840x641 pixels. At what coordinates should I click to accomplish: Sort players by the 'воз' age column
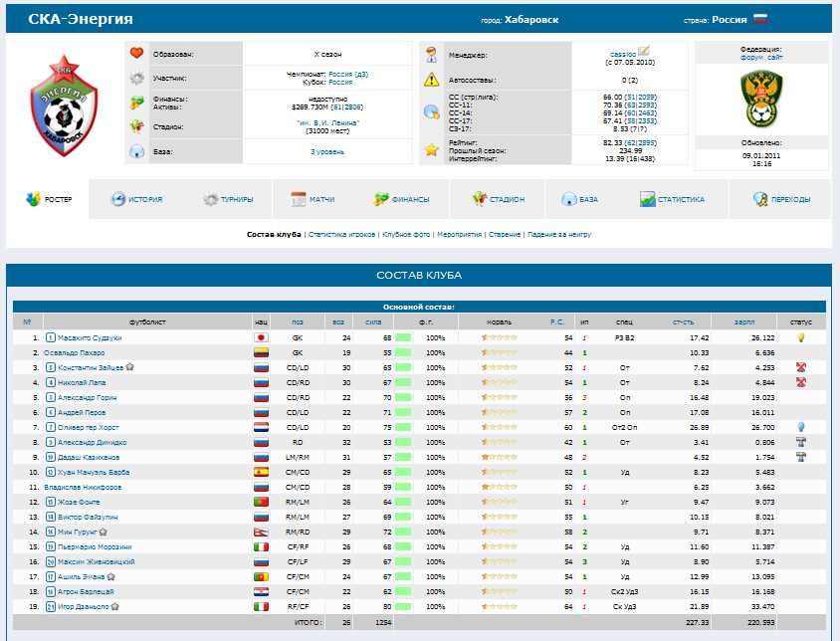click(x=338, y=322)
